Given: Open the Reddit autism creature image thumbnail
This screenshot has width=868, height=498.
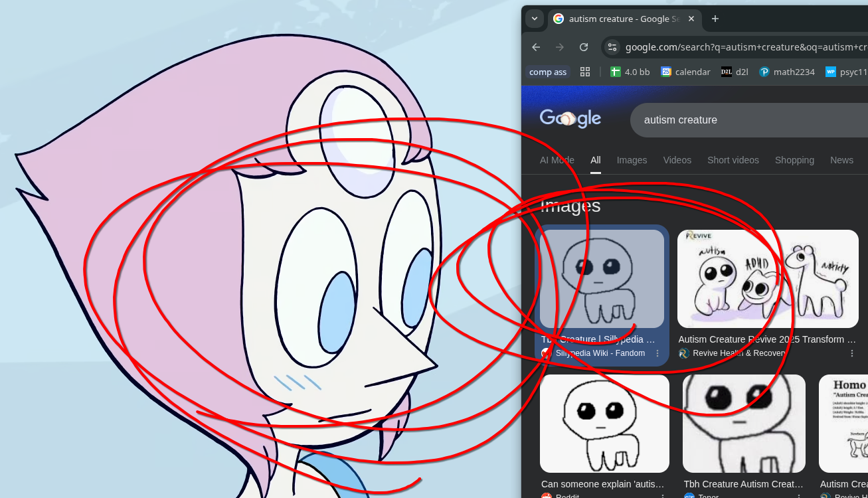Looking at the screenshot, I should (604, 424).
